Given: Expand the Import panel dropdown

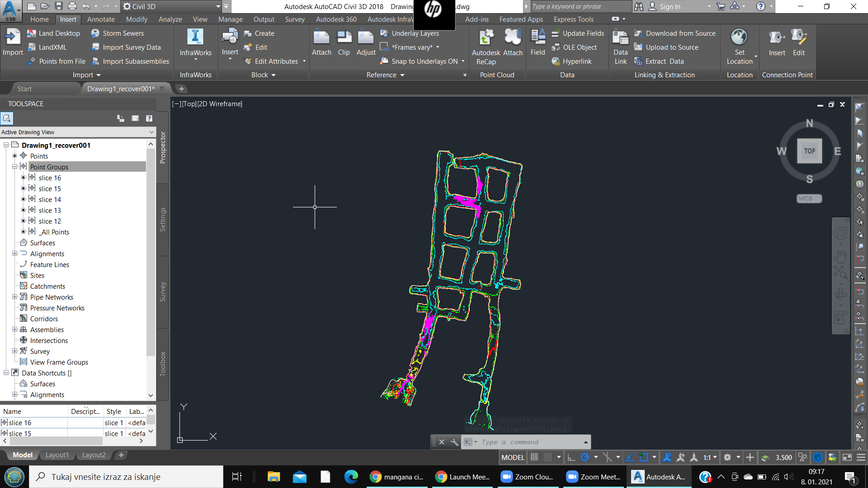Looking at the screenshot, I should pos(86,75).
